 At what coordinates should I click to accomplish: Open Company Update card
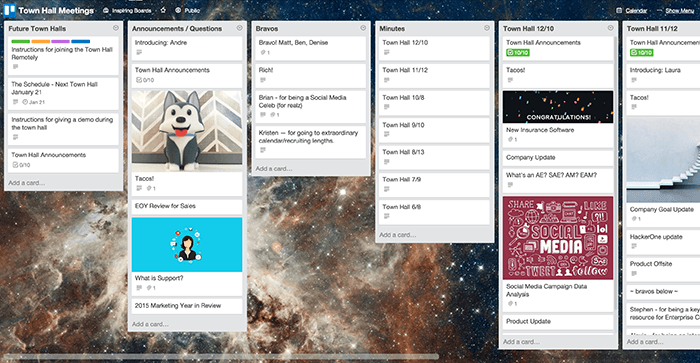[x=558, y=158]
